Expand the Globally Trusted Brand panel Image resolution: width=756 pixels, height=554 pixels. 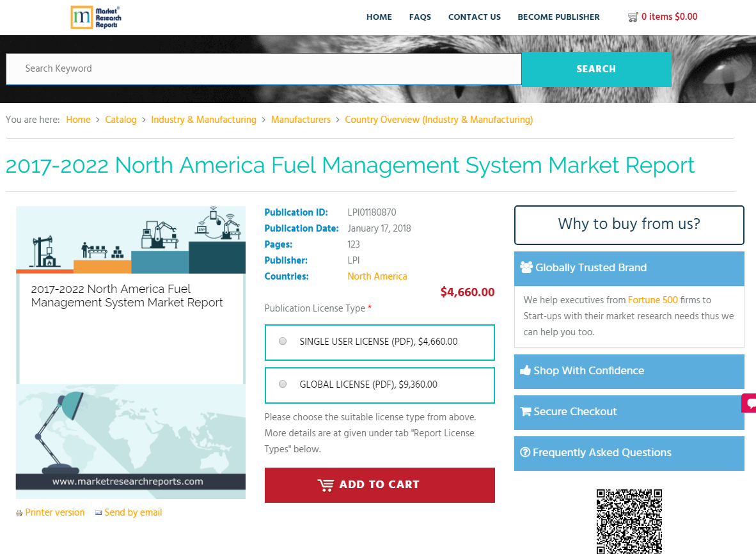(629, 269)
